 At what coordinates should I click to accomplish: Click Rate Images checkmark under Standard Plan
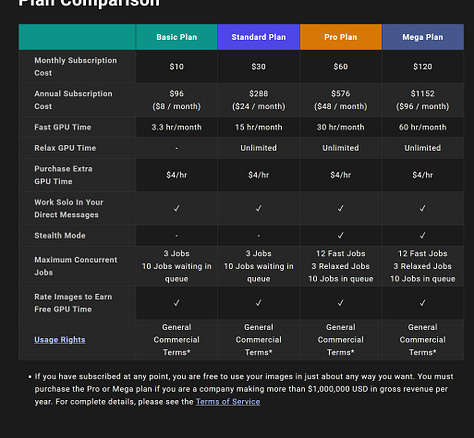259,303
